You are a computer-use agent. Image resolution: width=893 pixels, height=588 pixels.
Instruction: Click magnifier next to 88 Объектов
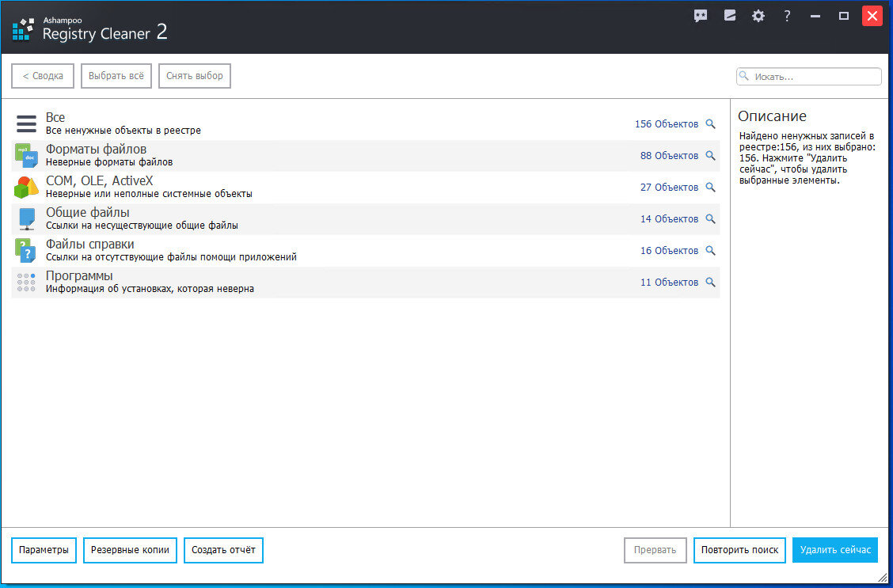[x=710, y=155]
